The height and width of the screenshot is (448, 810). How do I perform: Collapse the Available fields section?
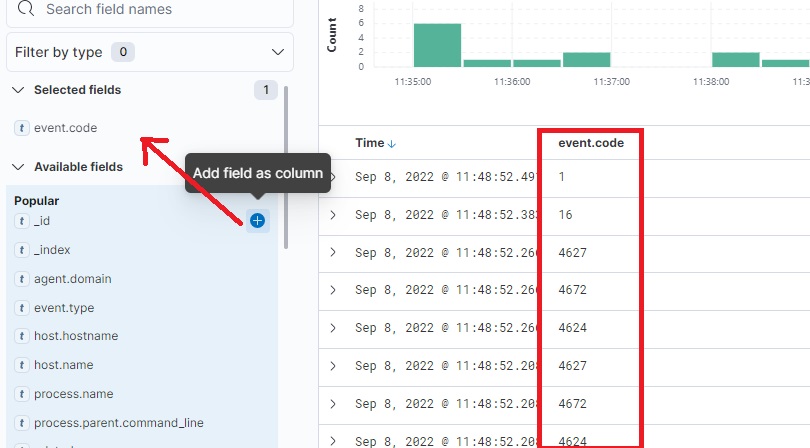(18, 167)
